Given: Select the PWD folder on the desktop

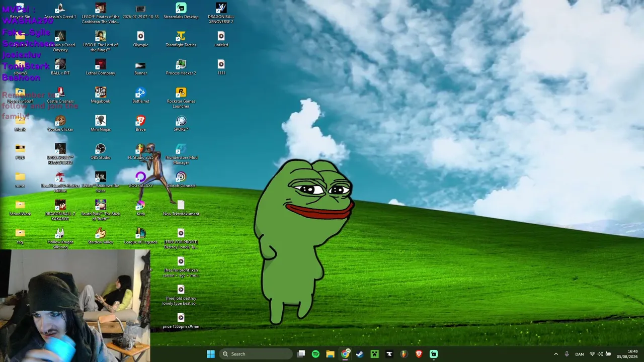Looking at the screenshot, I should [20, 152].
